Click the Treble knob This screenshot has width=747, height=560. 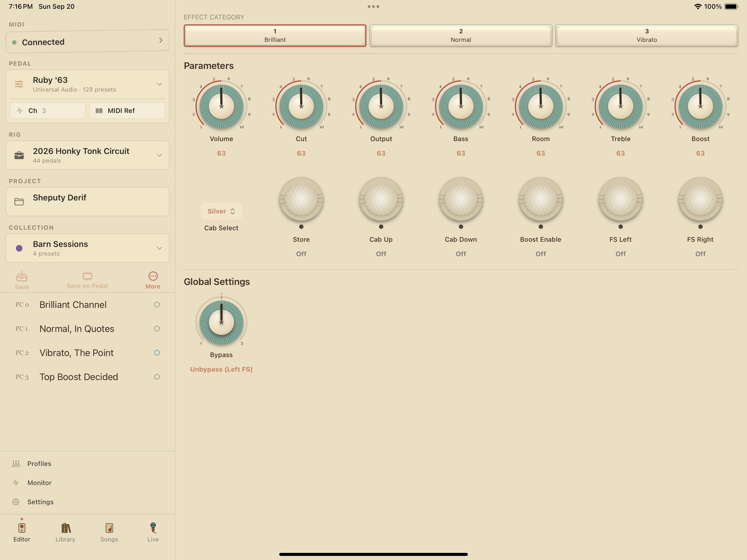[x=621, y=106]
